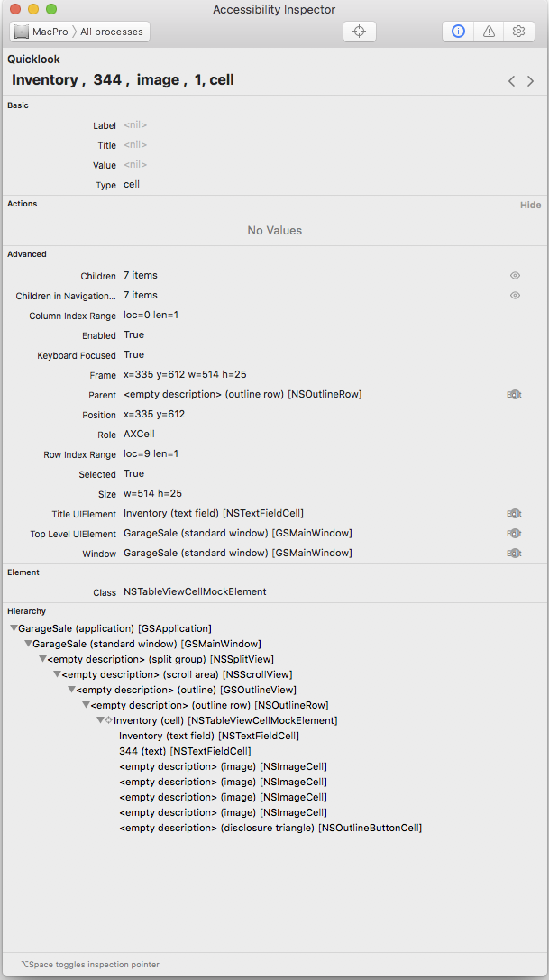Navigate to next element with right chevron
Screen dimensions: 549x980
(531, 81)
